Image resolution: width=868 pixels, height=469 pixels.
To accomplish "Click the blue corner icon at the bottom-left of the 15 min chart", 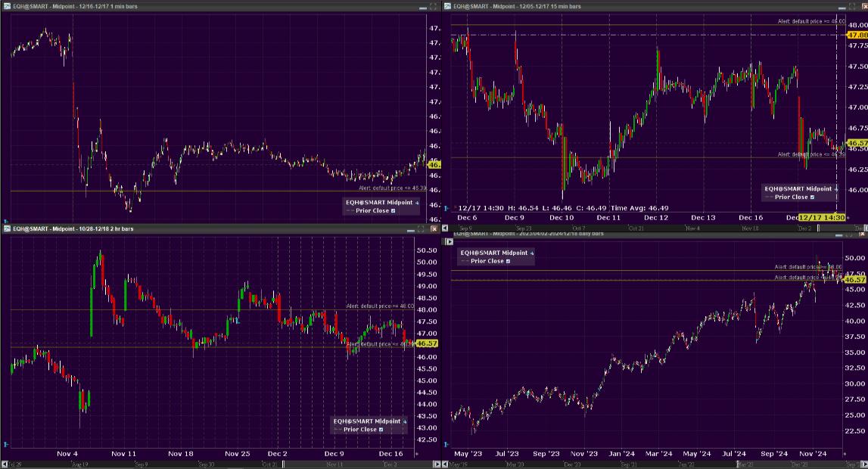I will (446, 209).
